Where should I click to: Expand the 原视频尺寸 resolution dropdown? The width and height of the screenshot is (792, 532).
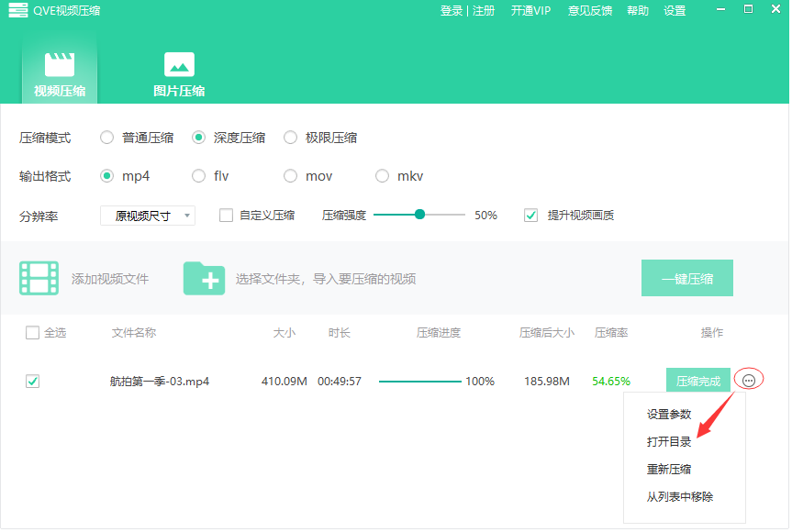tap(148, 216)
